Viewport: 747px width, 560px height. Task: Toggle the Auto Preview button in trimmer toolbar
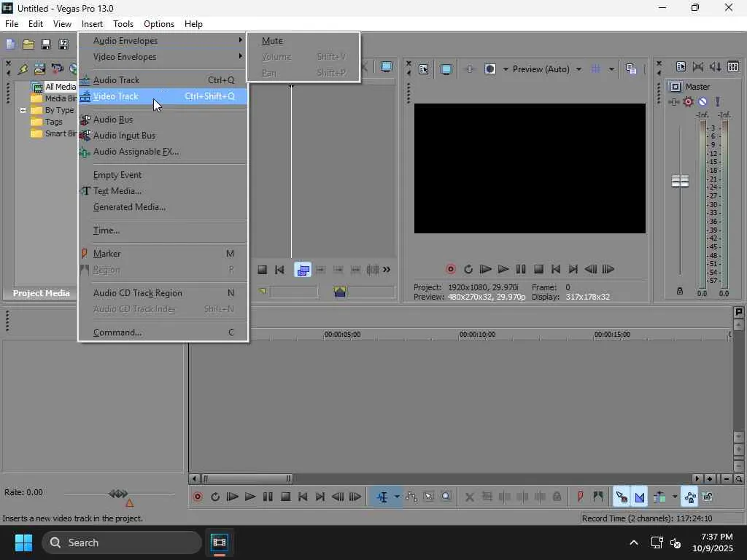pyautogui.click(x=303, y=270)
